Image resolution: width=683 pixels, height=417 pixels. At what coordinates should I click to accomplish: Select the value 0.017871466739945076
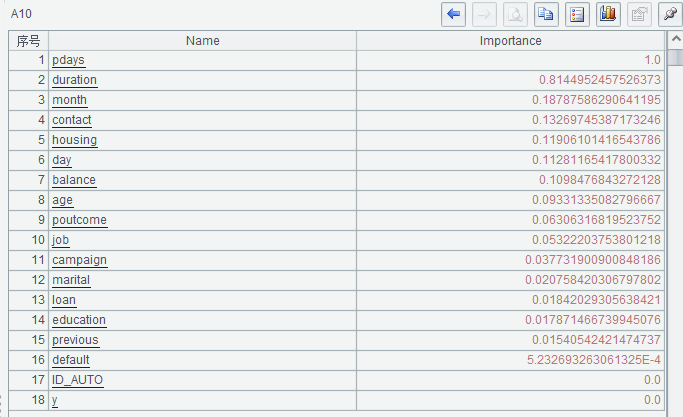[593, 321]
